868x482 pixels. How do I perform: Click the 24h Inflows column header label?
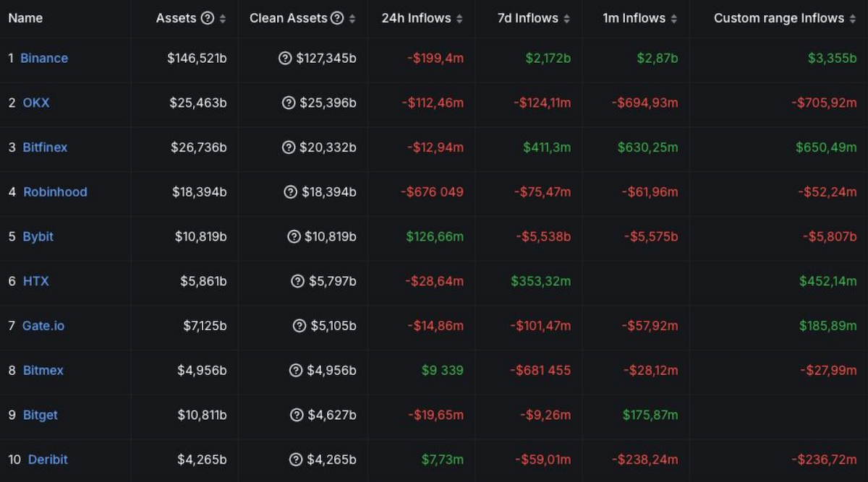click(416, 18)
